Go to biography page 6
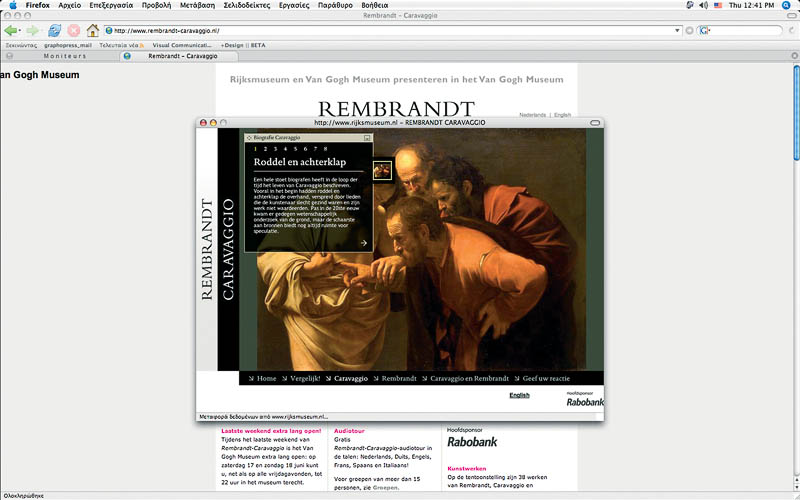 coord(305,149)
